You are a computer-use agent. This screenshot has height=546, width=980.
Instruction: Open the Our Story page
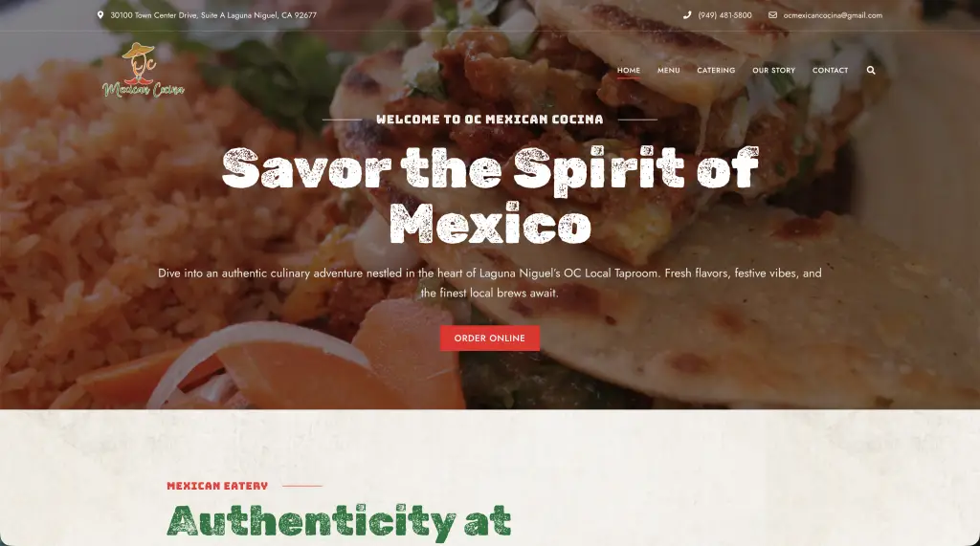773,70
